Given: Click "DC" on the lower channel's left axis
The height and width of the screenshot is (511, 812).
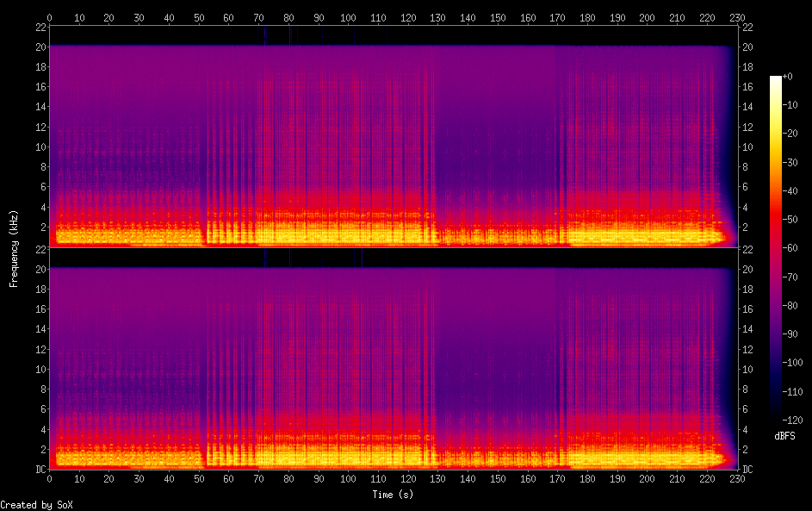Looking at the screenshot, I should (x=40, y=469).
